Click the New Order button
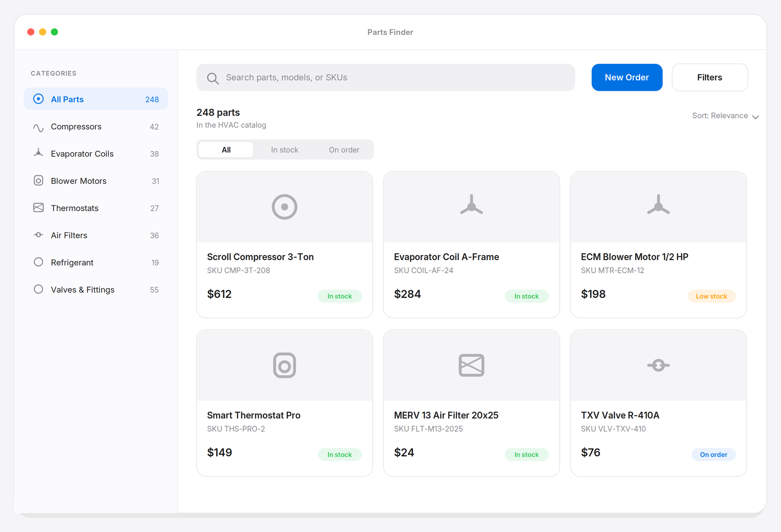Viewport: 781px width, 532px height. (627, 77)
